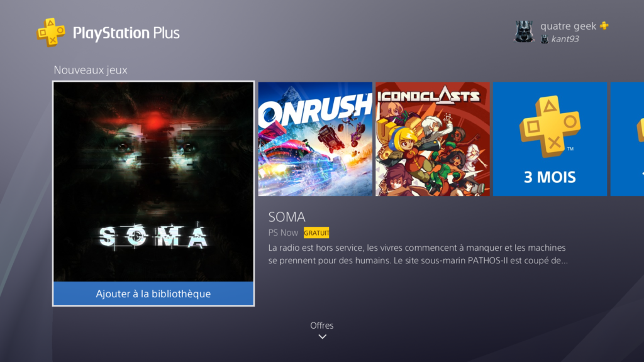
Task: Click the PS Now label
Action: (x=283, y=233)
